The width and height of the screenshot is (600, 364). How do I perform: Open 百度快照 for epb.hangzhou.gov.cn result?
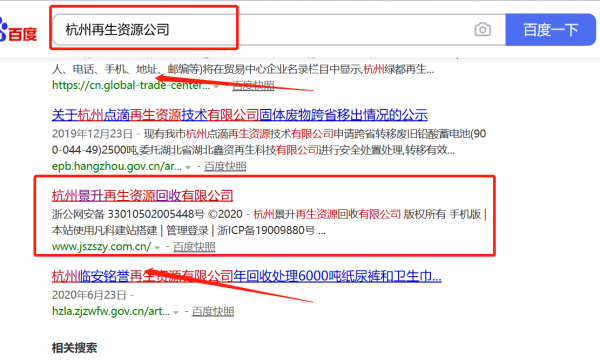pyautogui.click(x=225, y=166)
